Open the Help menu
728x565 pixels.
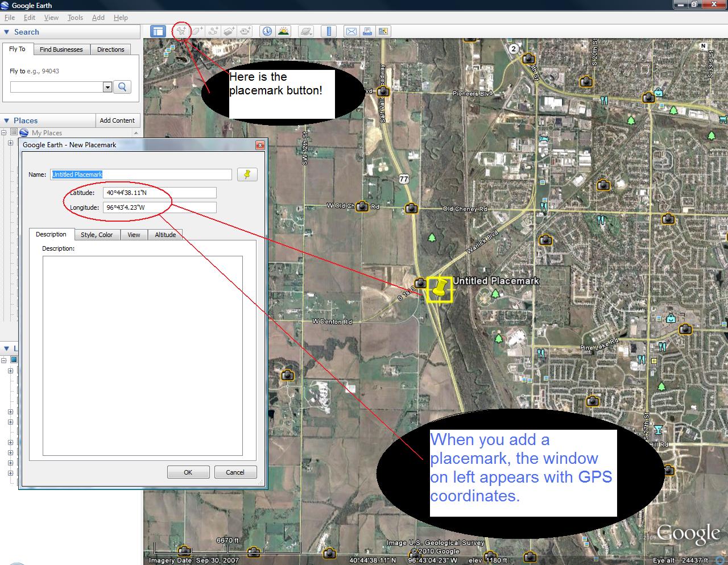pos(121,18)
